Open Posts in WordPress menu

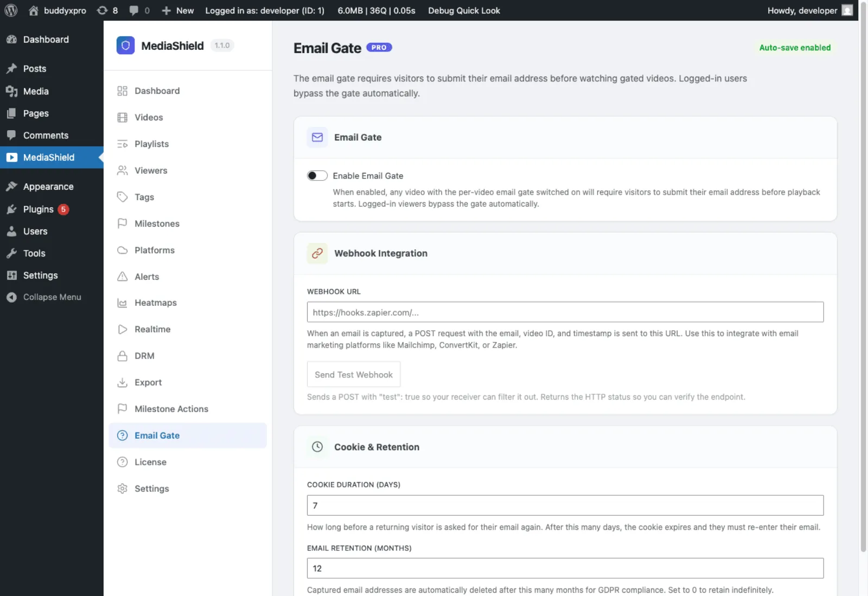click(x=52, y=69)
